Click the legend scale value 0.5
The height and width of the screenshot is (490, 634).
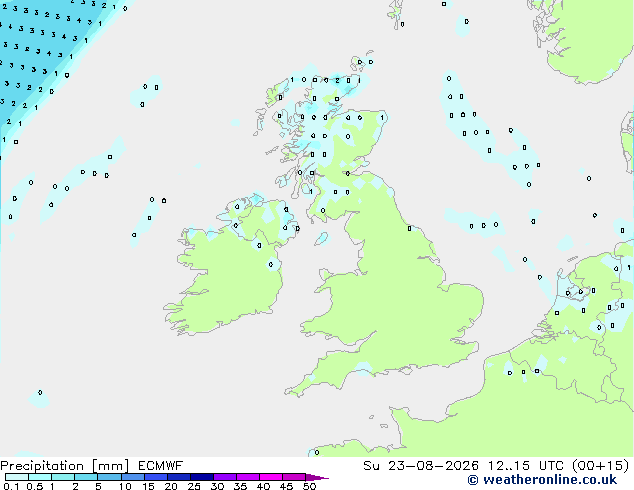point(35,486)
